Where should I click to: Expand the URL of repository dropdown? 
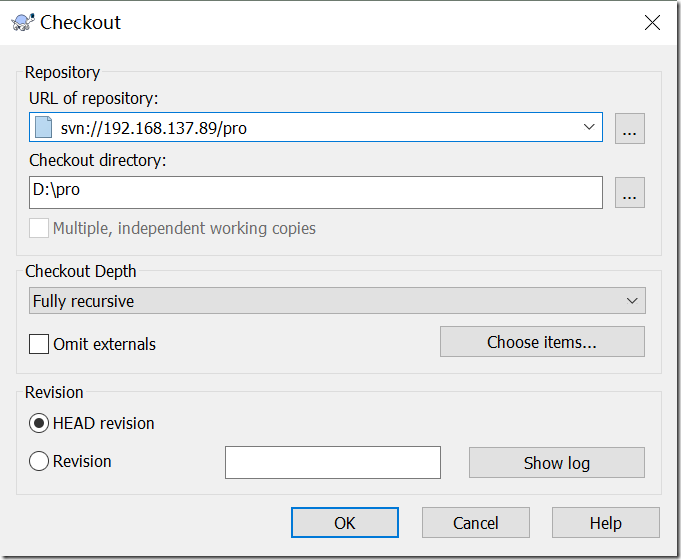589,127
